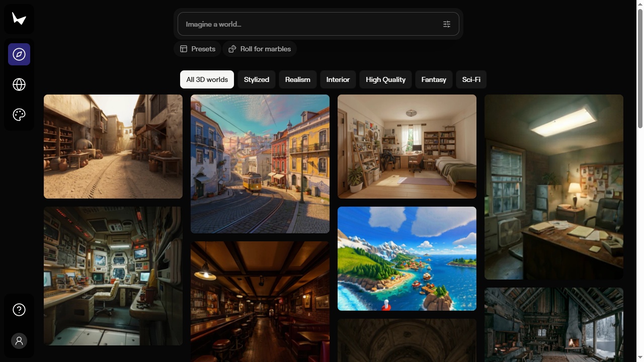
Task: Open the help question mark icon
Action: point(19,310)
